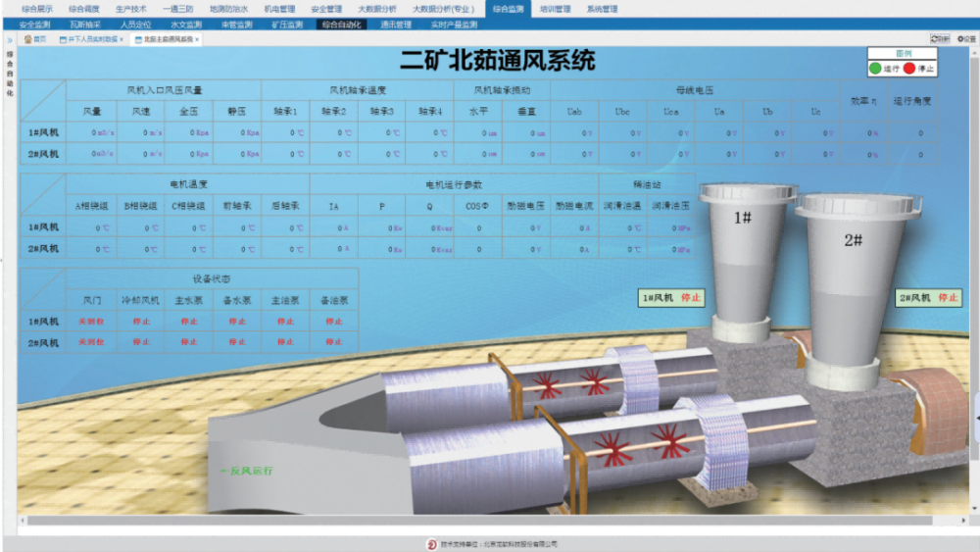Click the 反风运行 label
The image size is (980, 552).
pyautogui.click(x=247, y=471)
